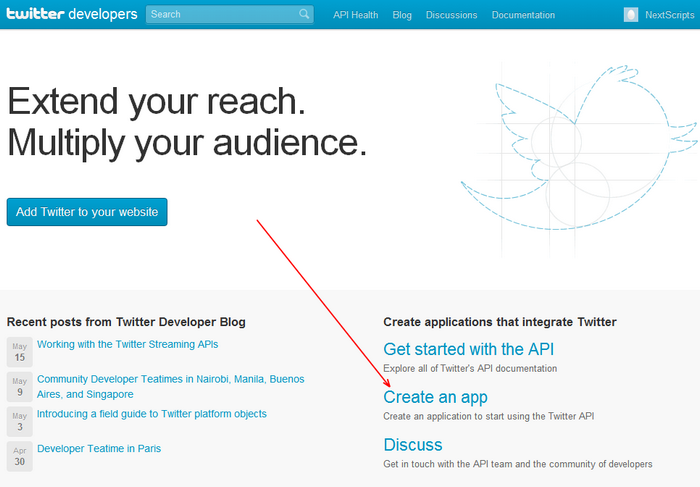Click the 'Multiply your audience.' headline
700x487 pixels.
pos(187,144)
